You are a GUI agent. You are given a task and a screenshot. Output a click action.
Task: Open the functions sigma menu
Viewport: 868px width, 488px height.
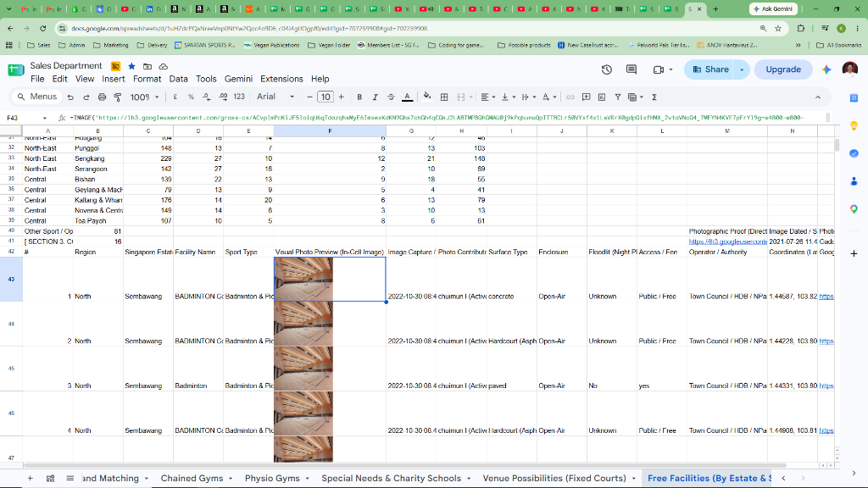[x=654, y=97]
